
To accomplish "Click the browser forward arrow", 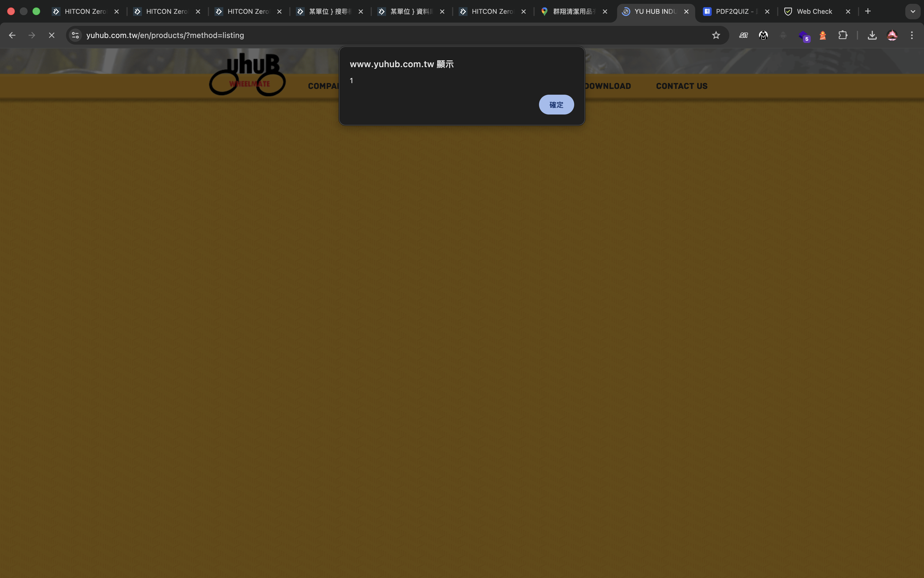I will click(x=32, y=35).
